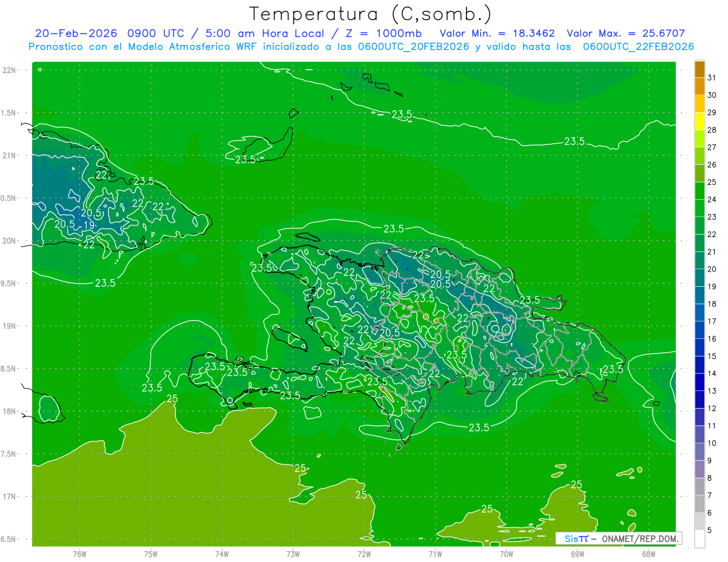The image size is (728, 562).
Task: Click the '5:00 am Hora Local' text
Action: [x=266, y=33]
